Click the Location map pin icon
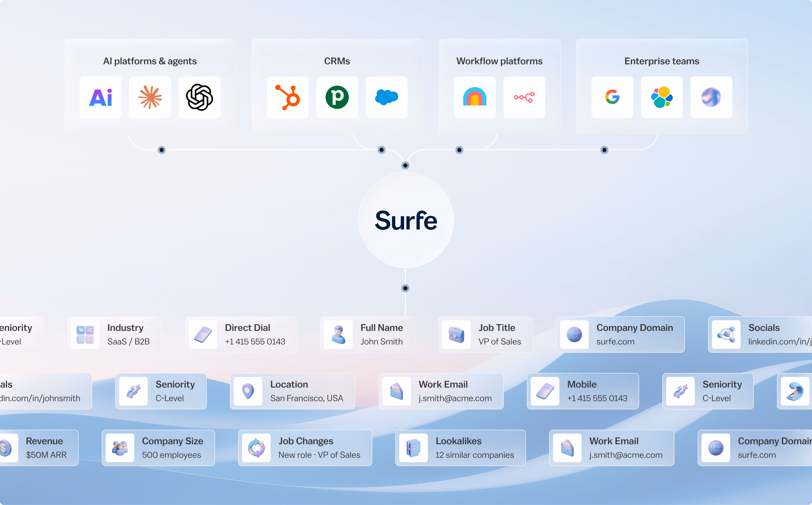This screenshot has width=812, height=505. pyautogui.click(x=248, y=391)
